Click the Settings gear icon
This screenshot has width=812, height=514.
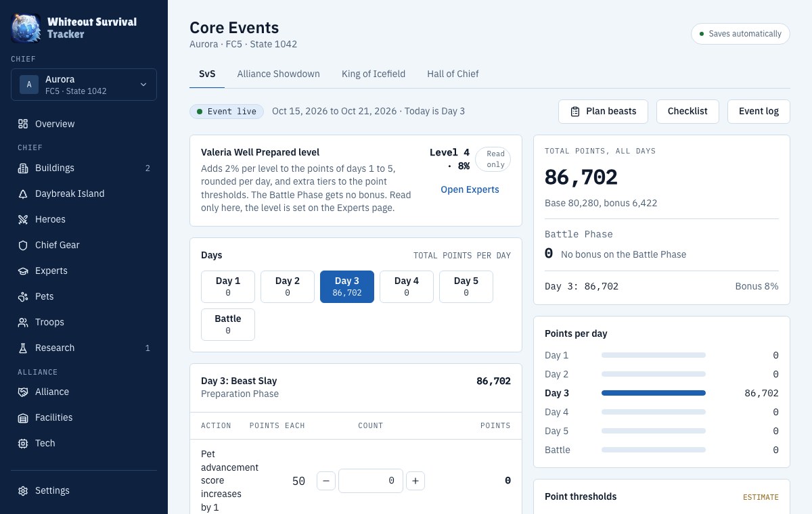tap(23, 490)
